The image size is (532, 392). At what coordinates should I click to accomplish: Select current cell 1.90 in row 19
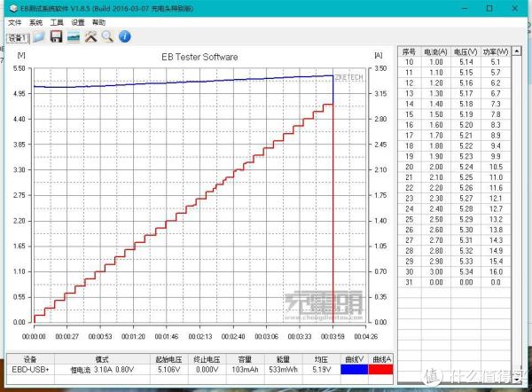(436, 157)
